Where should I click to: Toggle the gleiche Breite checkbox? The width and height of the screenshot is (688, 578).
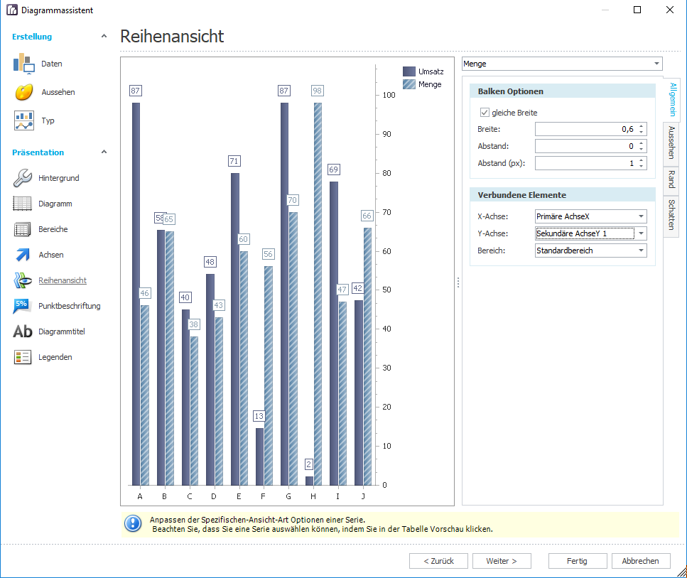484,113
